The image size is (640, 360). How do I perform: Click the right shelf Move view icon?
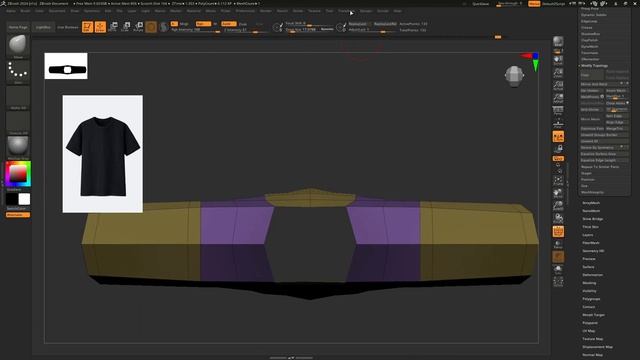(x=558, y=193)
